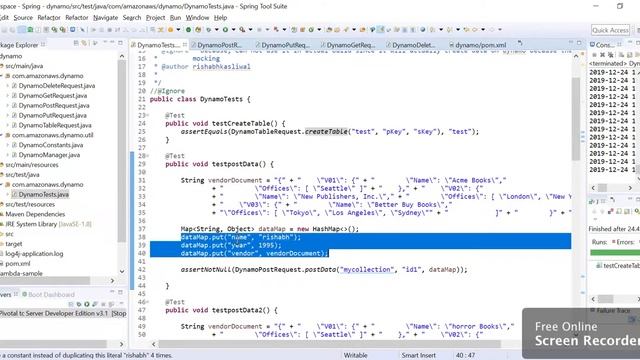Open the Search menu
Viewport: 640px width, 360px height.
(x=131, y=18)
